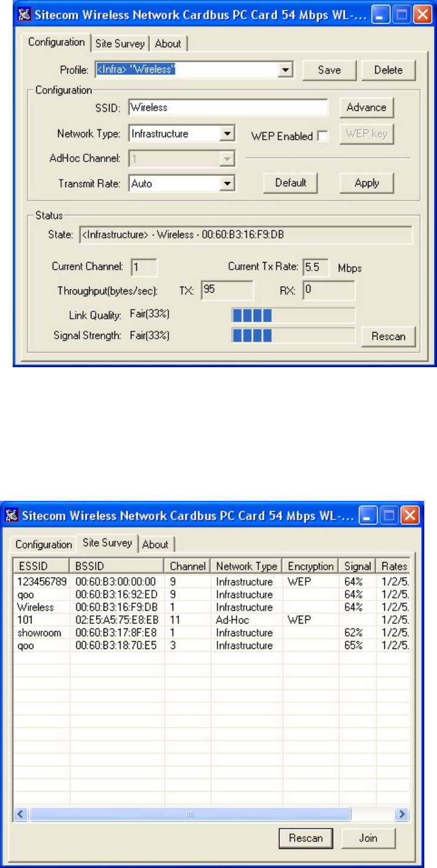The width and height of the screenshot is (437, 868).
Task: Select Configuration tab in top window
Action: click(56, 42)
